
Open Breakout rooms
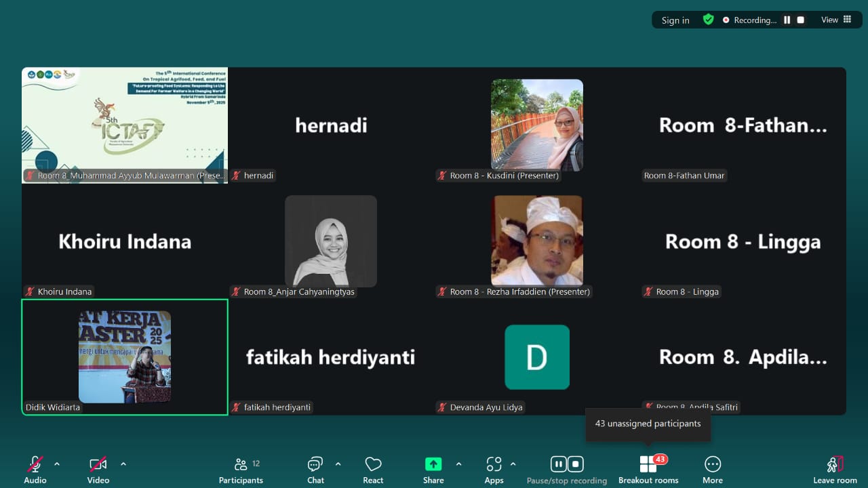pos(648,470)
